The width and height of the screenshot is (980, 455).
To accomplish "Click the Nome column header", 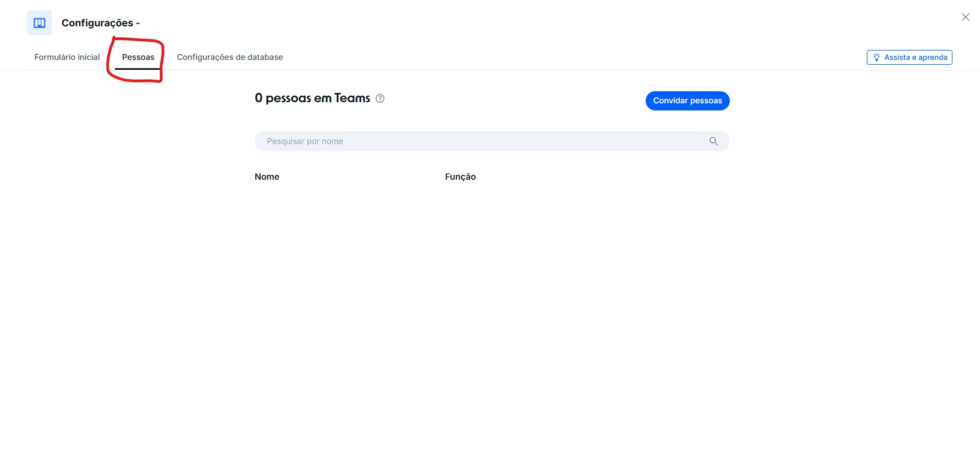I will [267, 176].
